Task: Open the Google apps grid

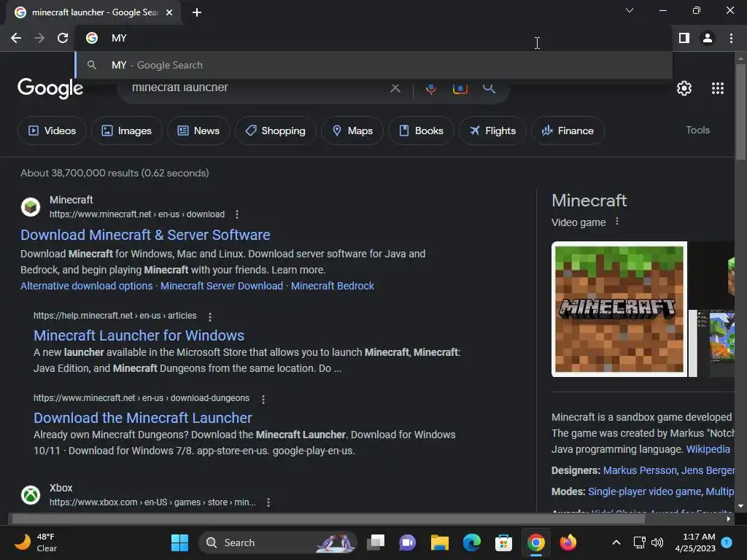Action: coord(718,88)
